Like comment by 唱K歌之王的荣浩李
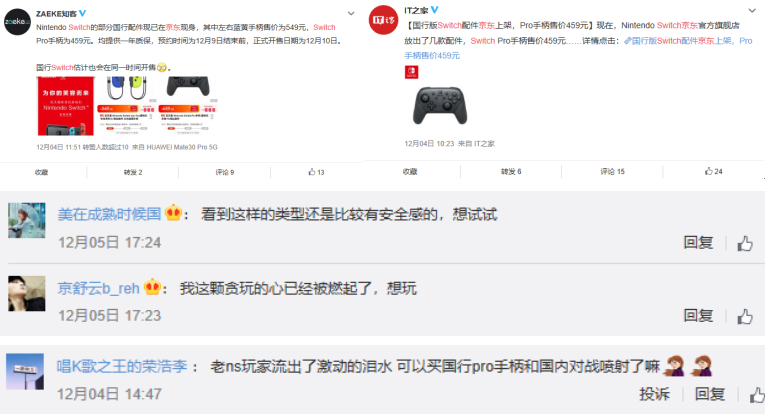This screenshot has width=765, height=414. coord(757,394)
